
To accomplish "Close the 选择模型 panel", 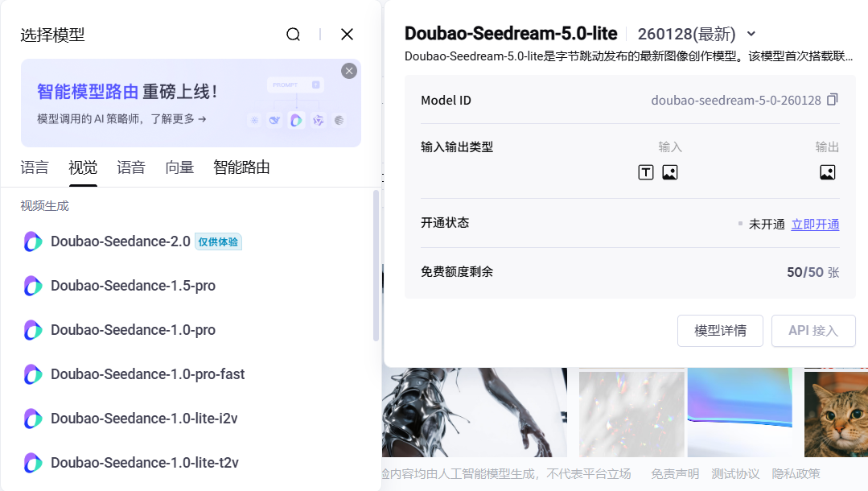I will point(347,35).
